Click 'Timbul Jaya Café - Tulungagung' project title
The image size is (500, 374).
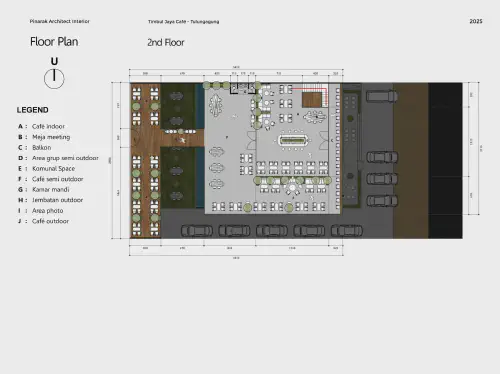184,22
